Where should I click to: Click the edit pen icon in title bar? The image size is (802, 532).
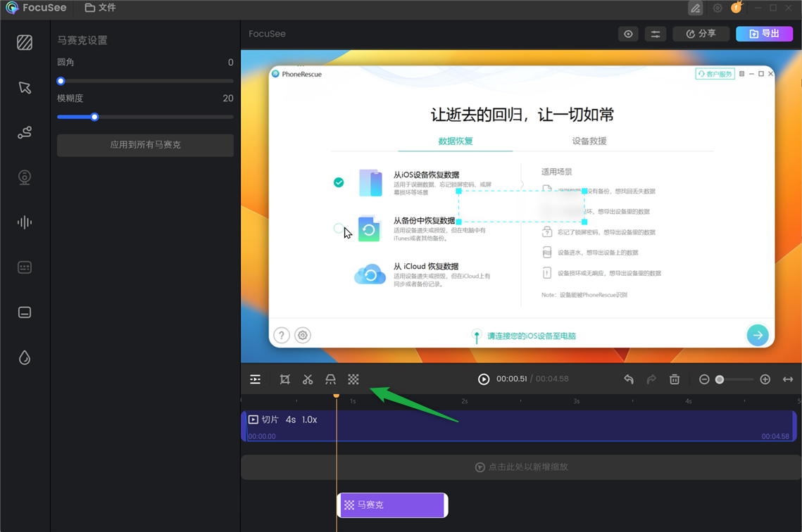(x=696, y=8)
